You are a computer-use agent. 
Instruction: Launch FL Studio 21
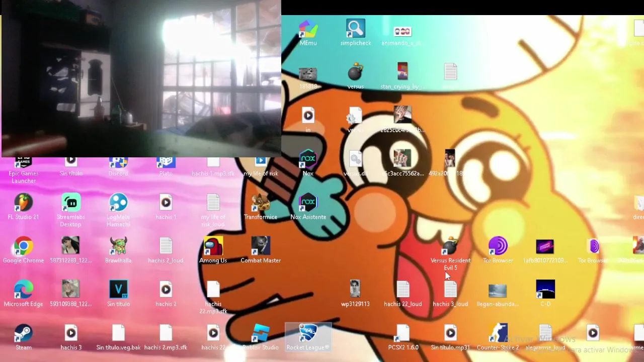[23, 207]
